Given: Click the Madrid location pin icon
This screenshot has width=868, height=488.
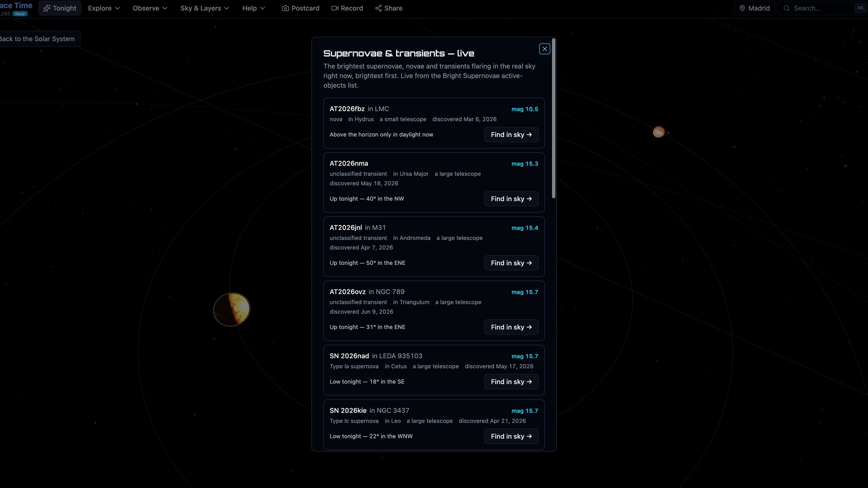Looking at the screenshot, I should pyautogui.click(x=742, y=8).
